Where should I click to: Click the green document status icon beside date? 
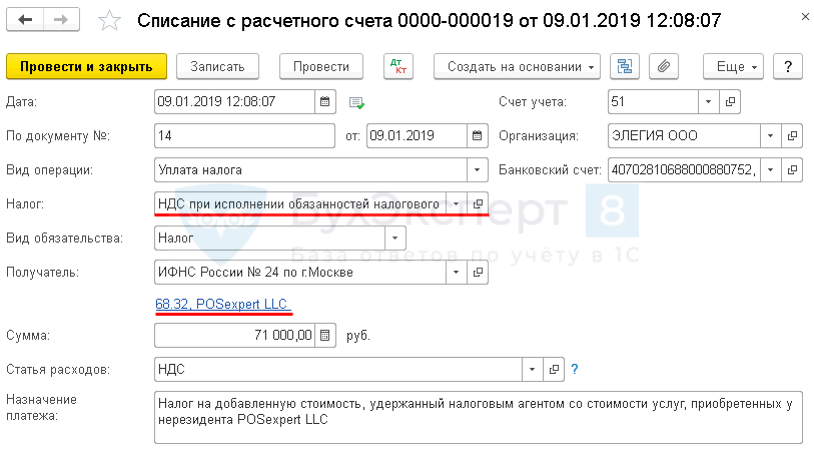click(x=357, y=103)
